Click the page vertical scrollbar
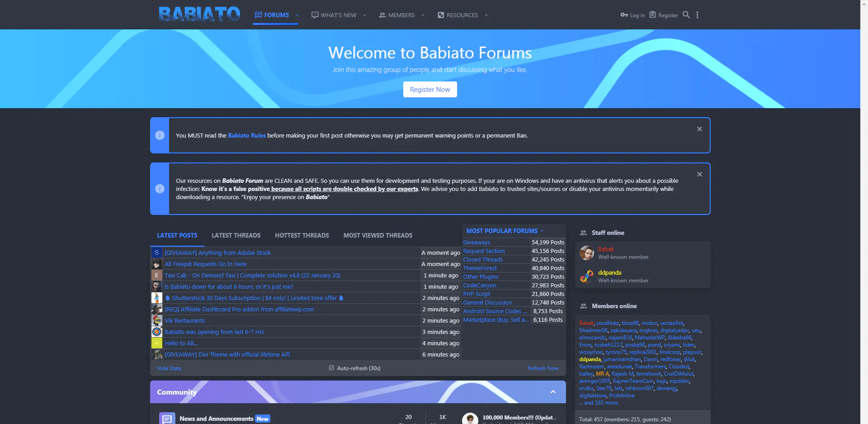The image size is (868, 424). [x=864, y=212]
